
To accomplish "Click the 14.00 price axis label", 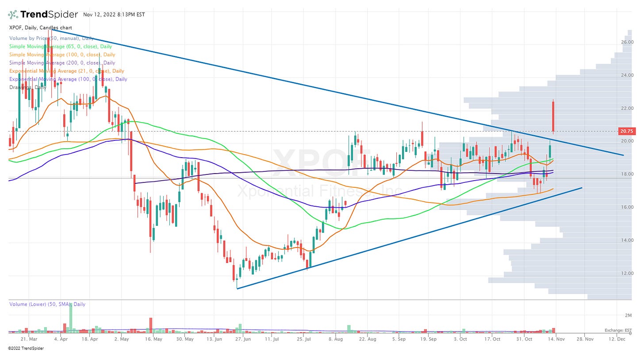I will point(626,240).
